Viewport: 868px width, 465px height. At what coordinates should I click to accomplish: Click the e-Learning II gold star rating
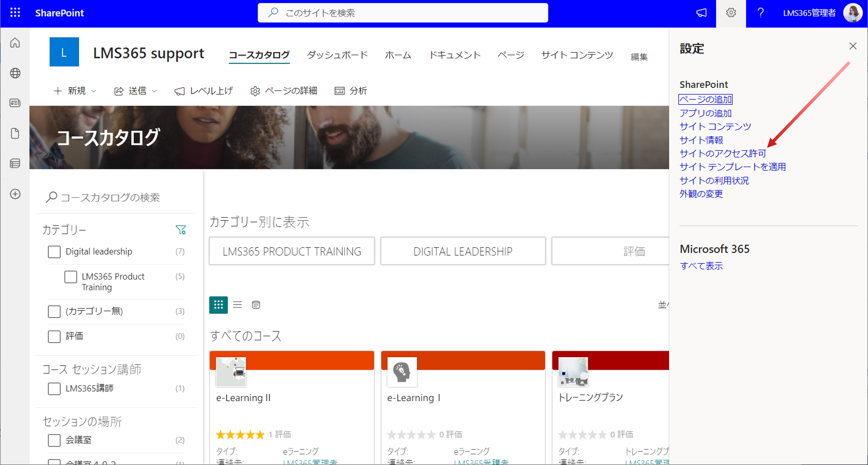pyautogui.click(x=240, y=435)
